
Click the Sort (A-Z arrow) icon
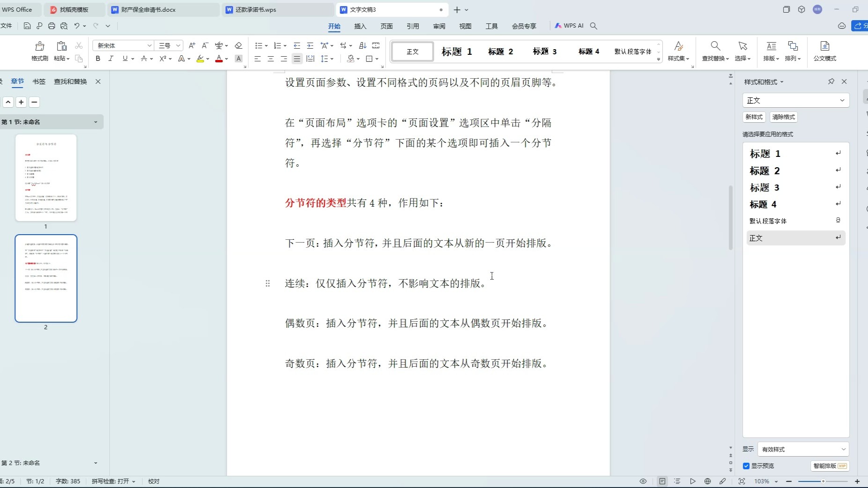[x=362, y=45]
